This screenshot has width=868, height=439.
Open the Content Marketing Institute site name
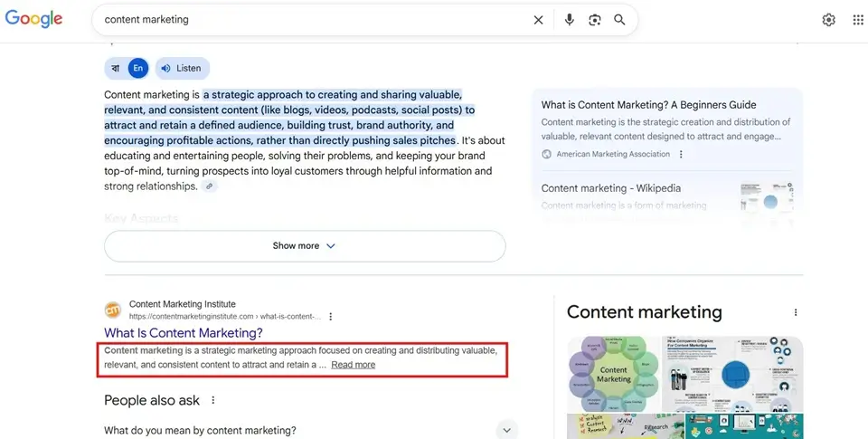tap(182, 304)
